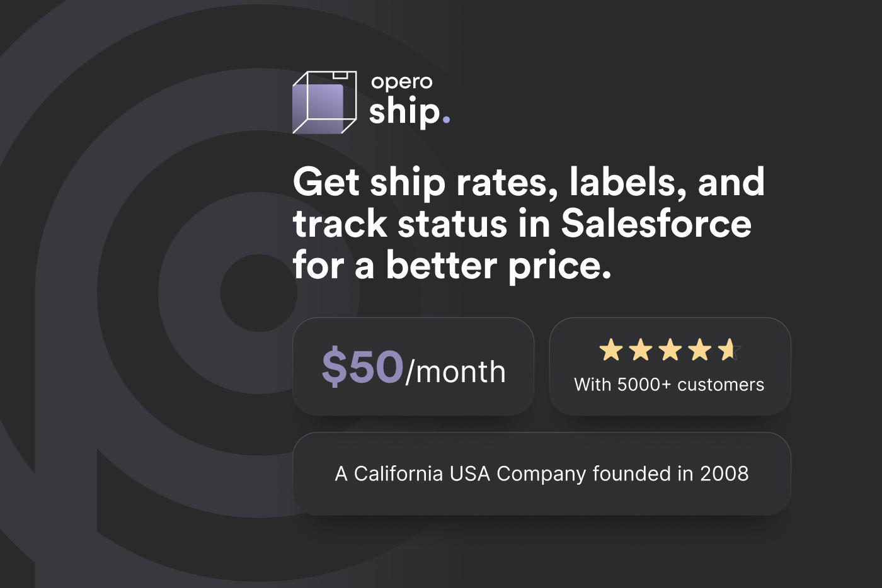Screen dimensions: 882x588
Task: Click the half-filled fifth star
Action: click(728, 349)
